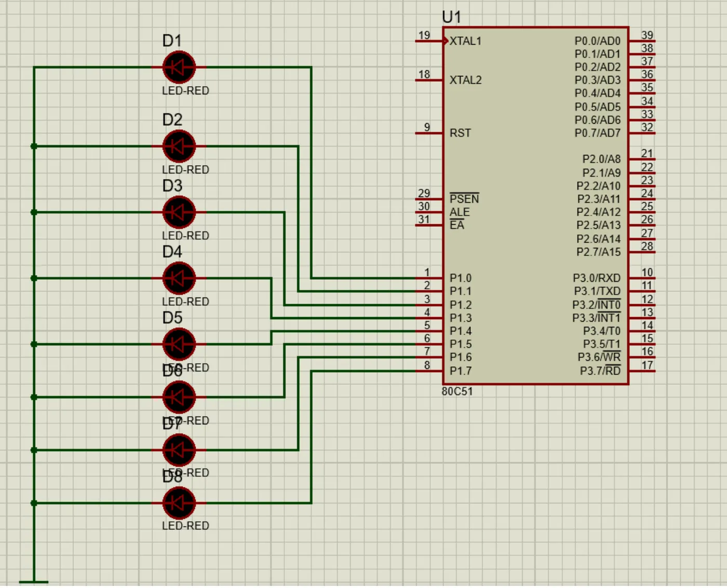Click the LED-RED label under D1
This screenshot has height=588, width=727.
(x=185, y=90)
